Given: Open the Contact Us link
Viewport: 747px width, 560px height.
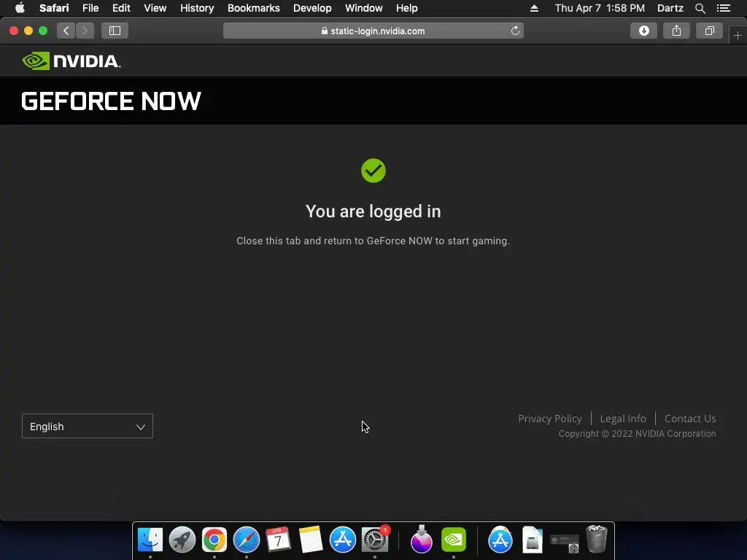Looking at the screenshot, I should pyautogui.click(x=690, y=419).
